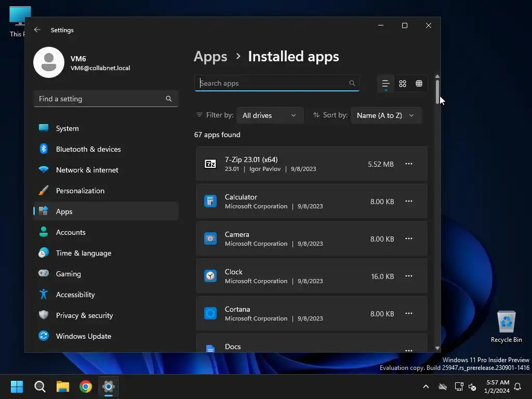This screenshot has width=532, height=399.
Task: Click the Docs app name
Action: (x=233, y=347)
